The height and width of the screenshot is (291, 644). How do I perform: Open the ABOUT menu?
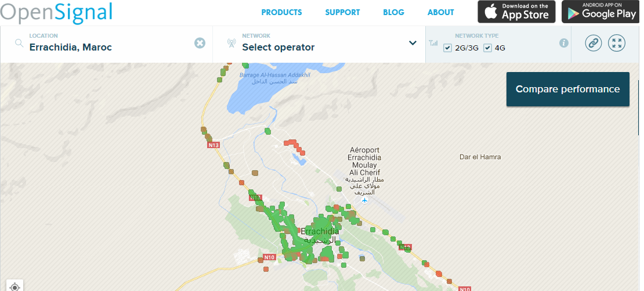tap(441, 12)
